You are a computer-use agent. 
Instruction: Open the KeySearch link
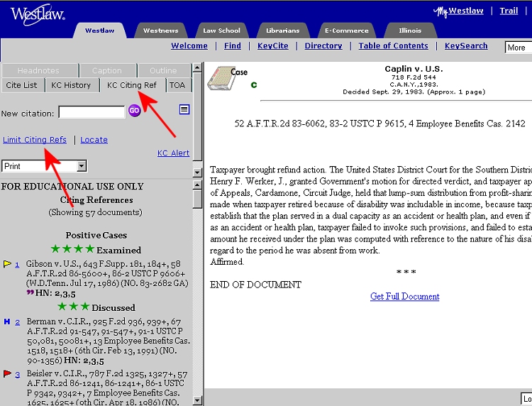pos(466,46)
